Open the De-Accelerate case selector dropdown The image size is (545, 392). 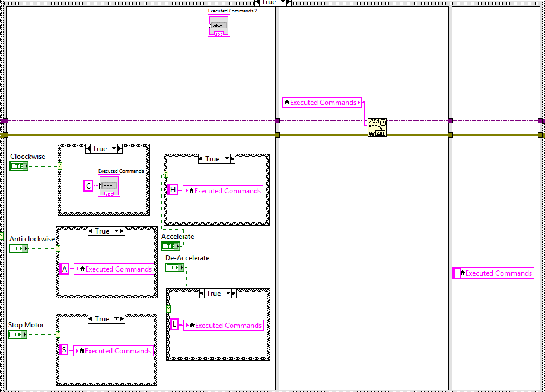[228, 294]
